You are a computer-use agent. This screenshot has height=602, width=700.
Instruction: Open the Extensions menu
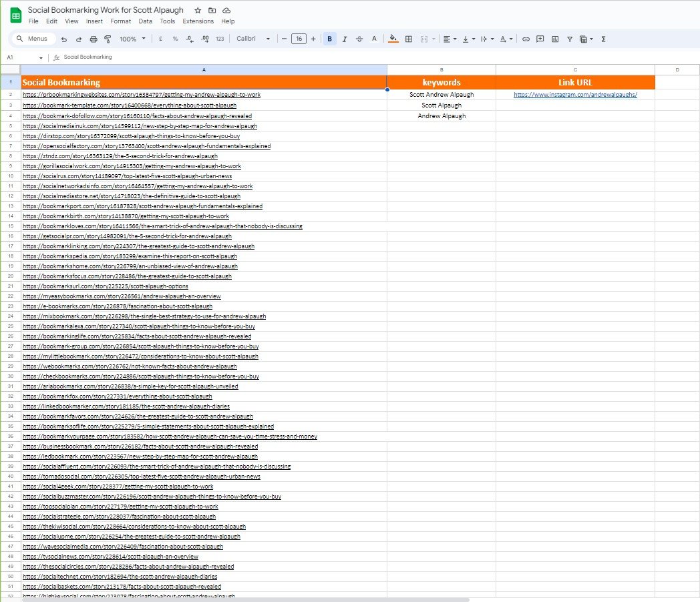(198, 21)
